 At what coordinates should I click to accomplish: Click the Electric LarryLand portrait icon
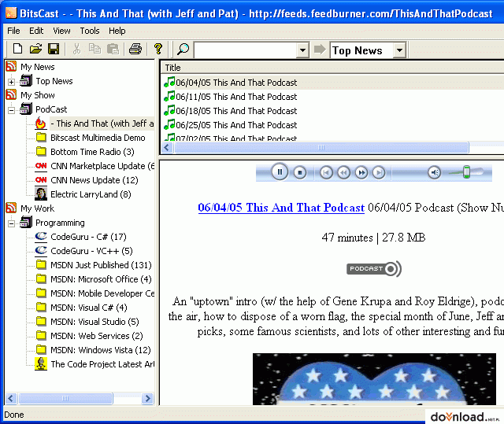[x=41, y=194]
